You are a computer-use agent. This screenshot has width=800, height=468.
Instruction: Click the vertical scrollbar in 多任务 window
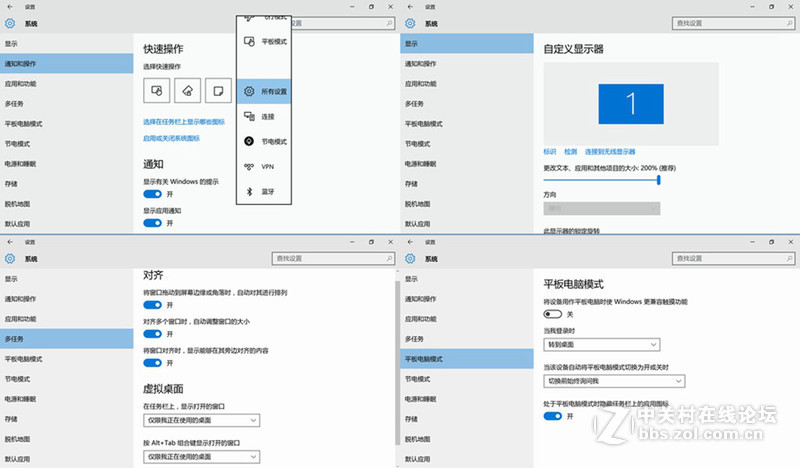pos(397,362)
